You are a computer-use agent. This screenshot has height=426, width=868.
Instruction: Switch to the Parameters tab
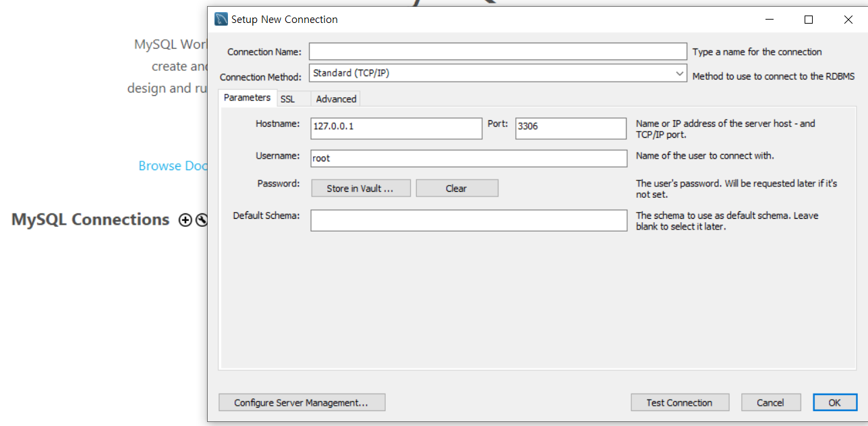pyautogui.click(x=247, y=98)
